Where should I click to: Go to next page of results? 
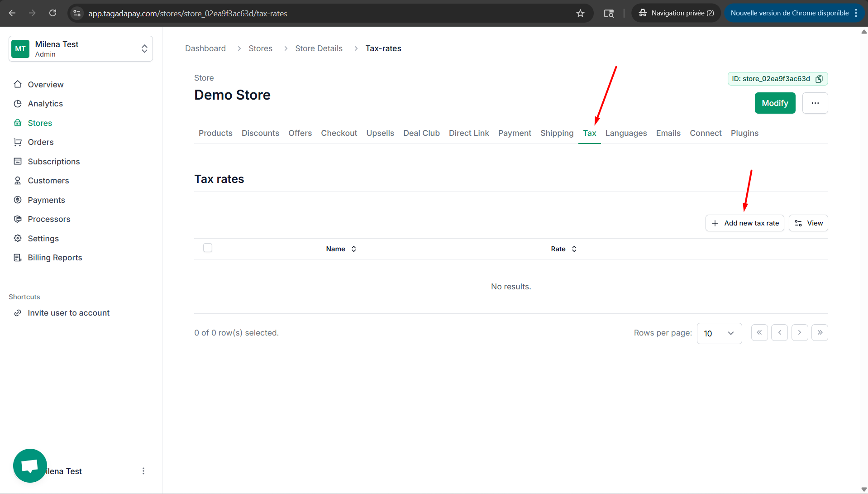point(800,333)
